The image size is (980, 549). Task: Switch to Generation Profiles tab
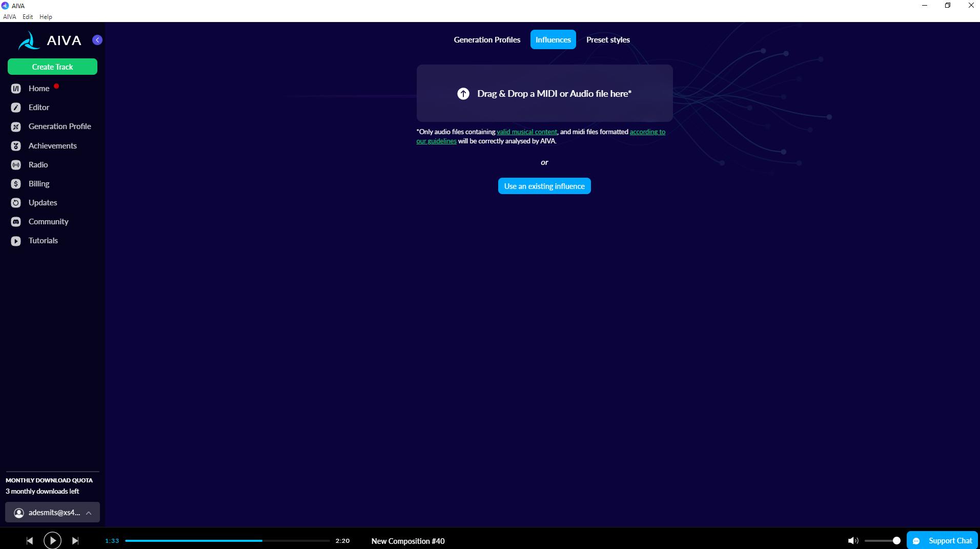point(487,39)
